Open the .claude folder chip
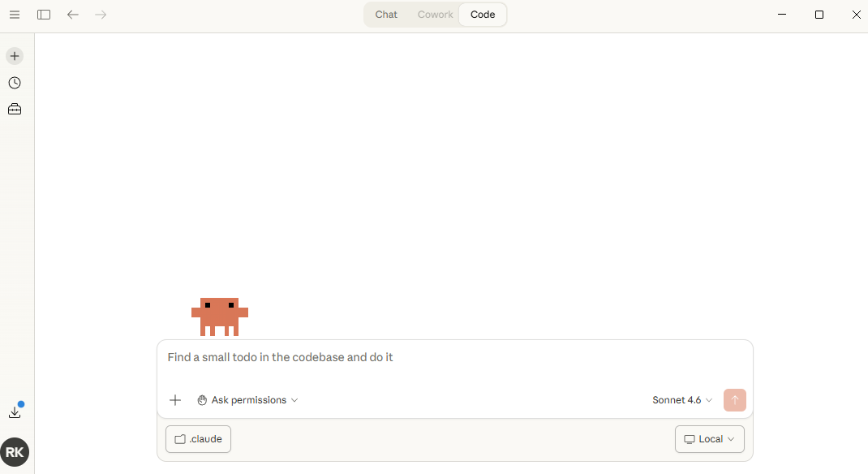868x474 pixels. click(198, 438)
